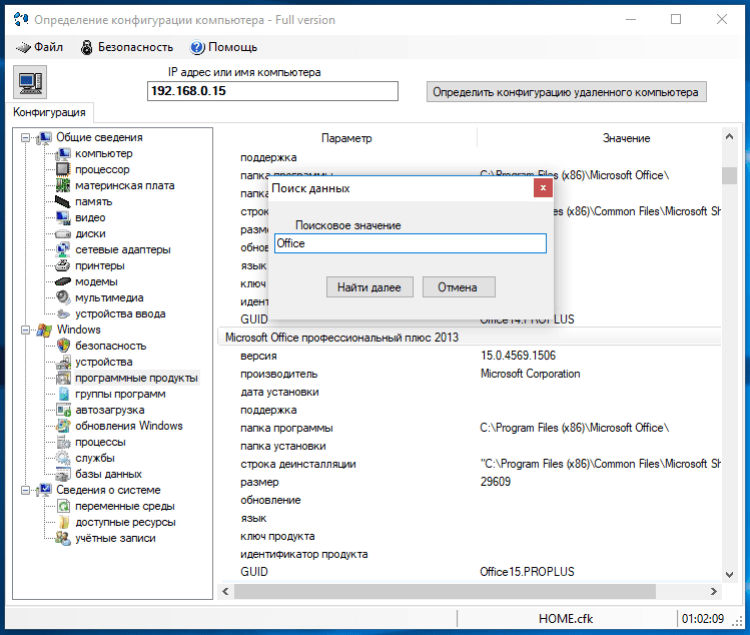Click the Найти далее button

point(369,287)
